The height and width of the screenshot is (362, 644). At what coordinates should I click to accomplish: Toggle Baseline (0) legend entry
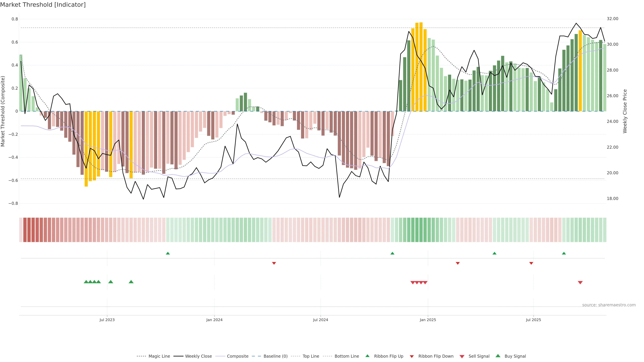276,356
